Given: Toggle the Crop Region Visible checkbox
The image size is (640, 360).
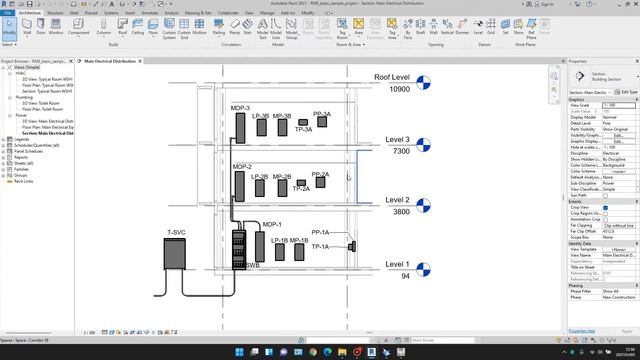Looking at the screenshot, I should click(x=605, y=213).
